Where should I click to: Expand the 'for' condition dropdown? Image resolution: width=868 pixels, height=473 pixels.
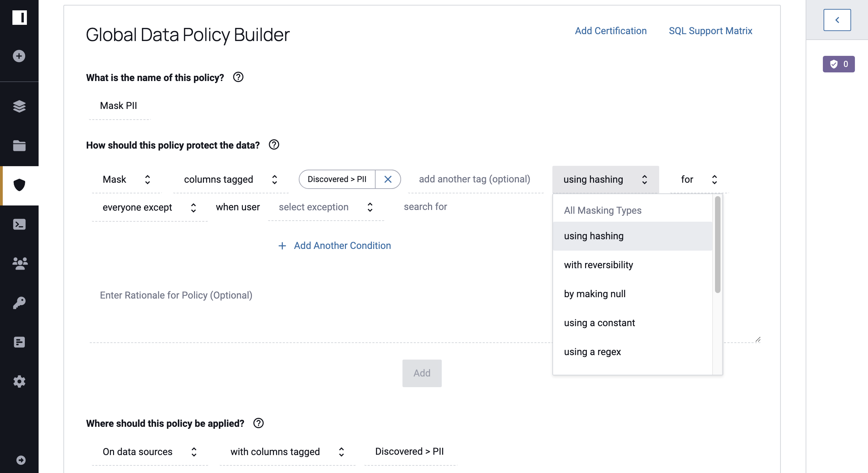click(697, 179)
